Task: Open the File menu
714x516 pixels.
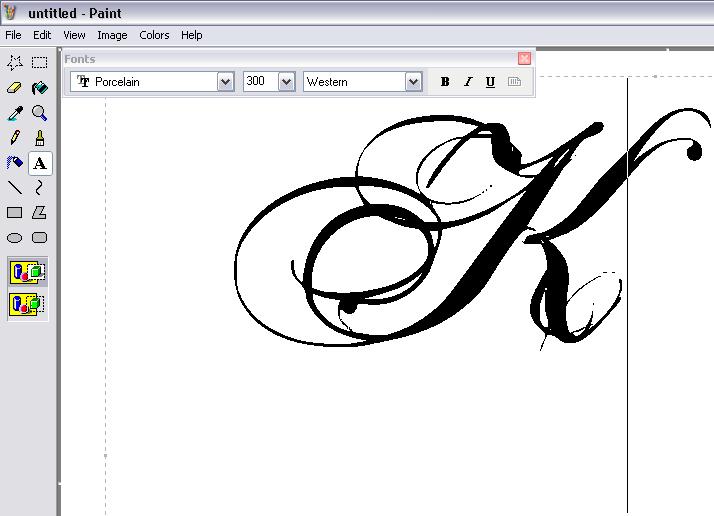Action: (x=13, y=35)
